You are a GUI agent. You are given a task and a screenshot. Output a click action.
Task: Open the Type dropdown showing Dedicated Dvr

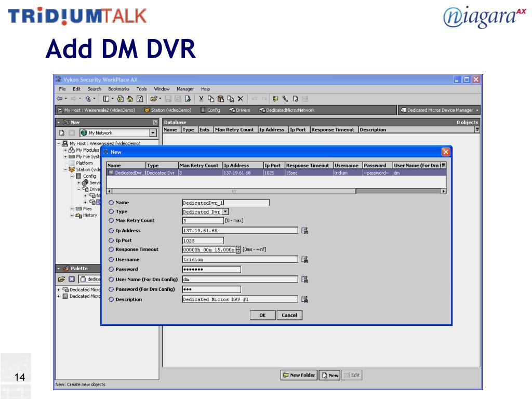(225, 212)
